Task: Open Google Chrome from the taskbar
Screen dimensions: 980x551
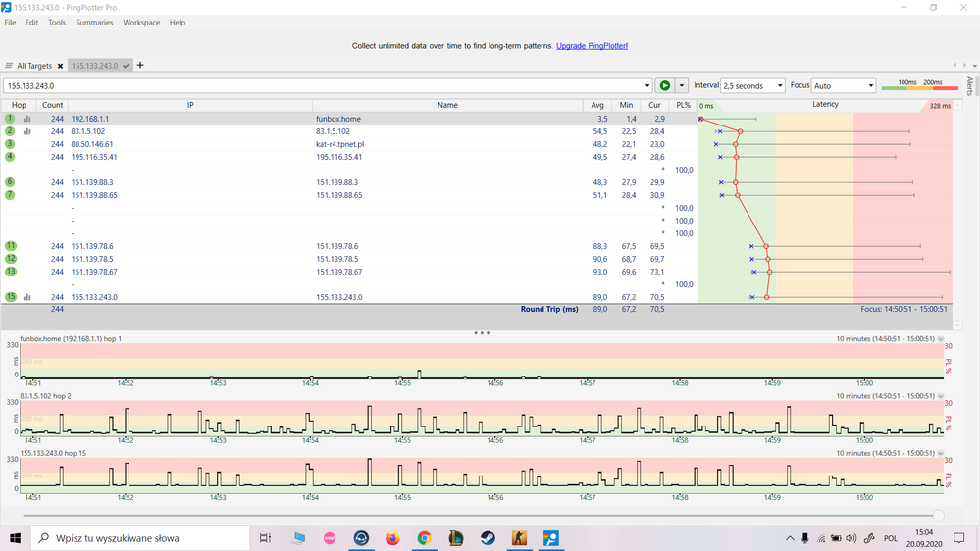Action: coord(425,538)
